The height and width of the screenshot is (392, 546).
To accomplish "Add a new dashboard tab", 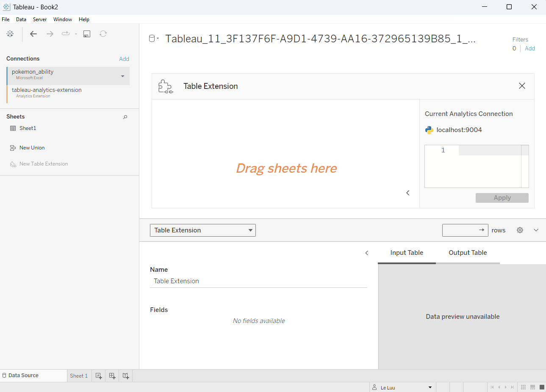I will (x=112, y=376).
